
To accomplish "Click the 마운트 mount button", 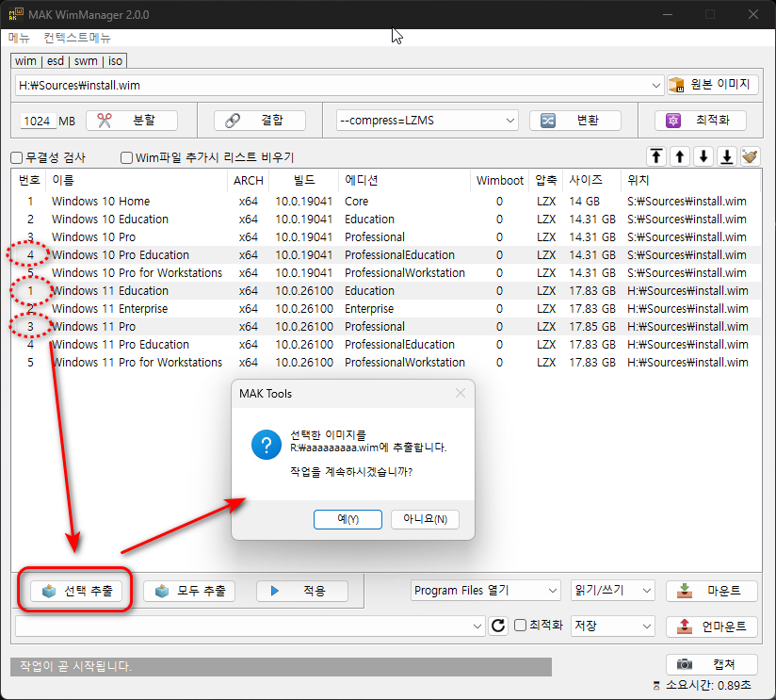I will (x=712, y=591).
